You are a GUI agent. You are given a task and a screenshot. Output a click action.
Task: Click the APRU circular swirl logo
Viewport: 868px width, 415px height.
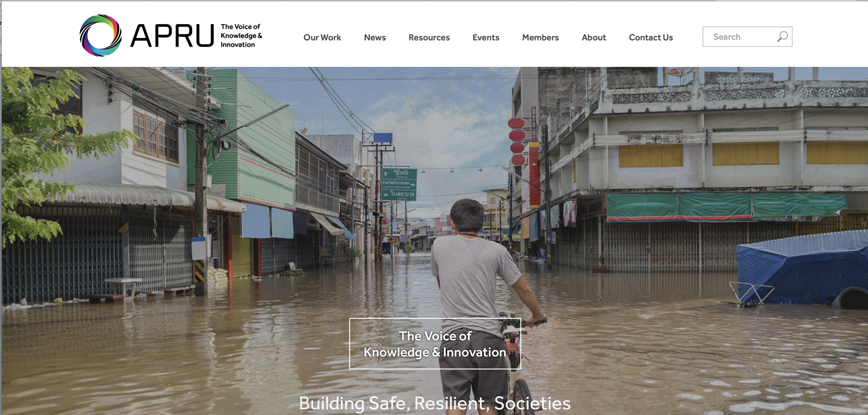tap(100, 35)
